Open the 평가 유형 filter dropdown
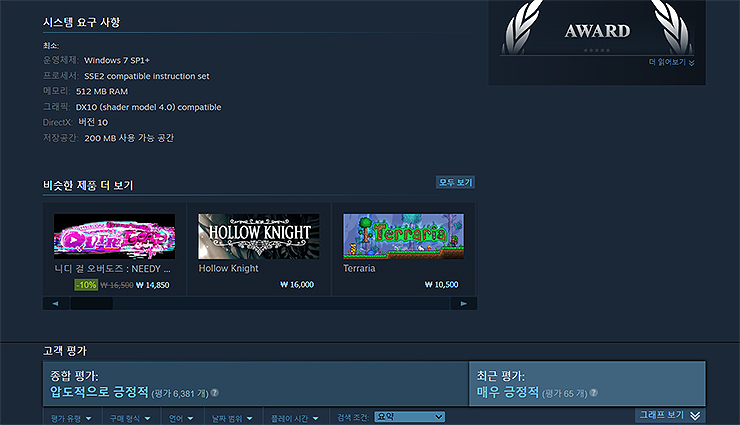Screen dimensions: 740x425 point(71,418)
